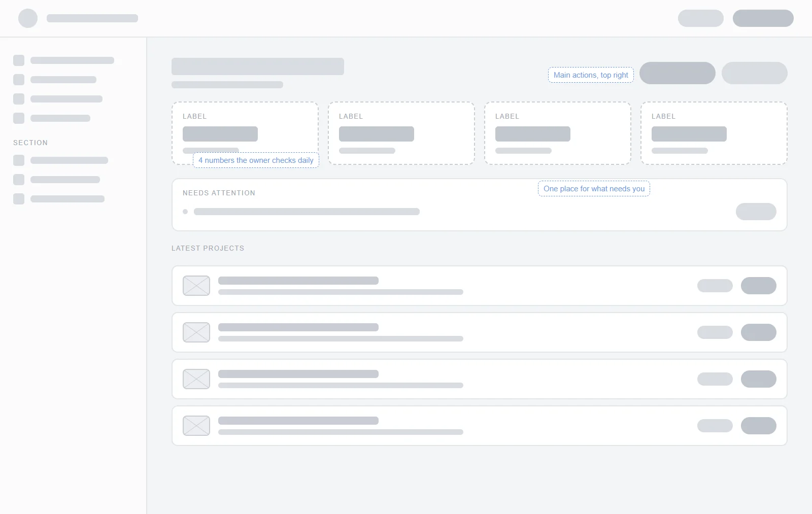Click the dark pill button on the first project row
The width and height of the screenshot is (812, 514).
[x=759, y=286]
